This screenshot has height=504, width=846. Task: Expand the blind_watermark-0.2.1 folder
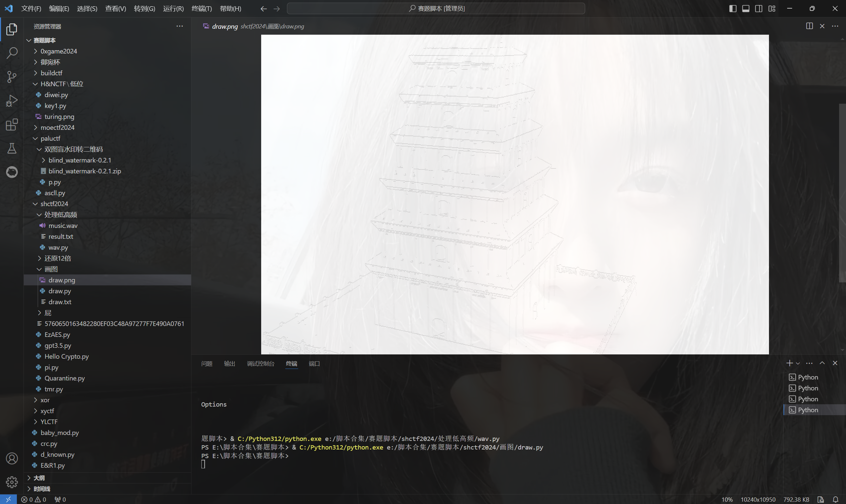[107, 160]
